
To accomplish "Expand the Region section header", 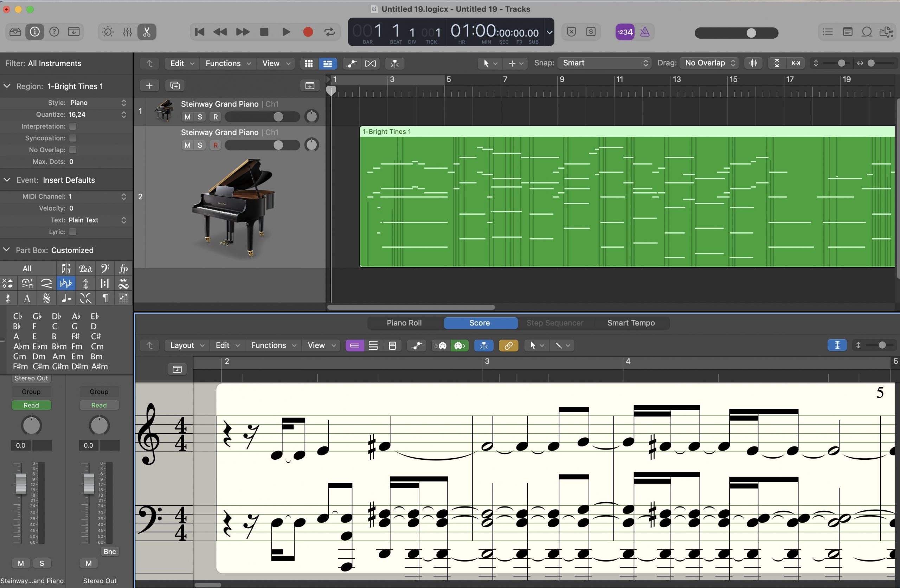I will click(x=7, y=86).
